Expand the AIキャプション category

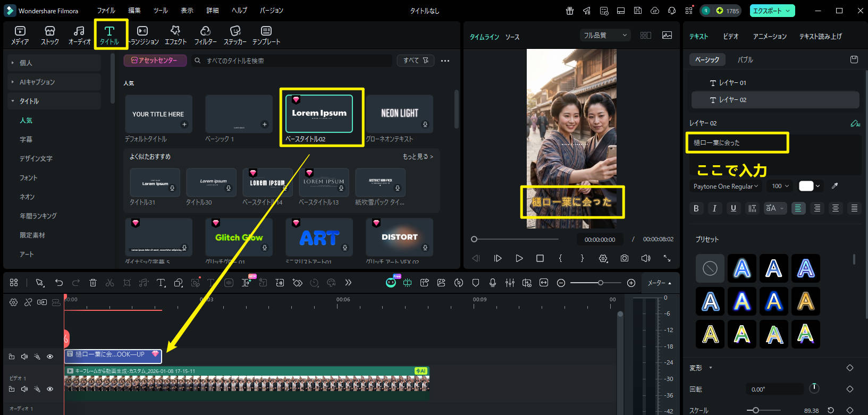[x=53, y=82]
